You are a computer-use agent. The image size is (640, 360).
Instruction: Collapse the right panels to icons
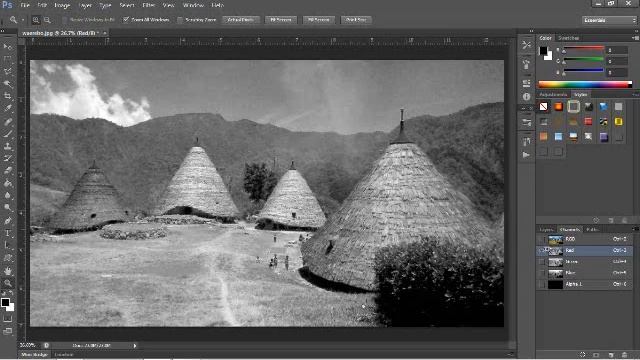click(x=637, y=31)
